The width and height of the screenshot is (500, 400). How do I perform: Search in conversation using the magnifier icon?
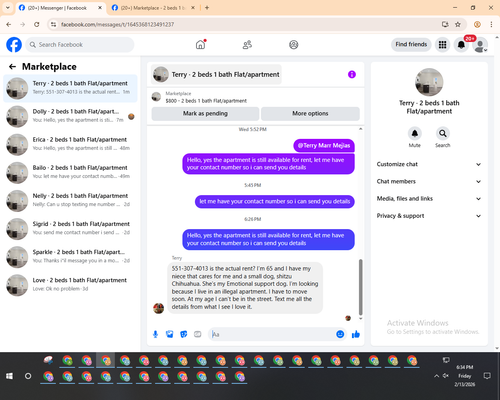pos(442,134)
